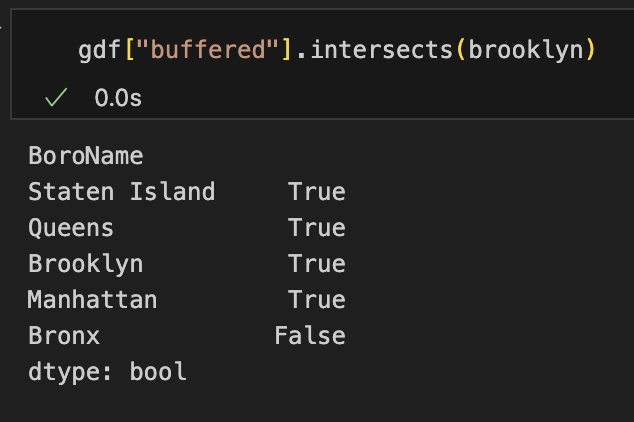Click the True value for Staten Island
This screenshot has width=634, height=422.
tap(316, 192)
